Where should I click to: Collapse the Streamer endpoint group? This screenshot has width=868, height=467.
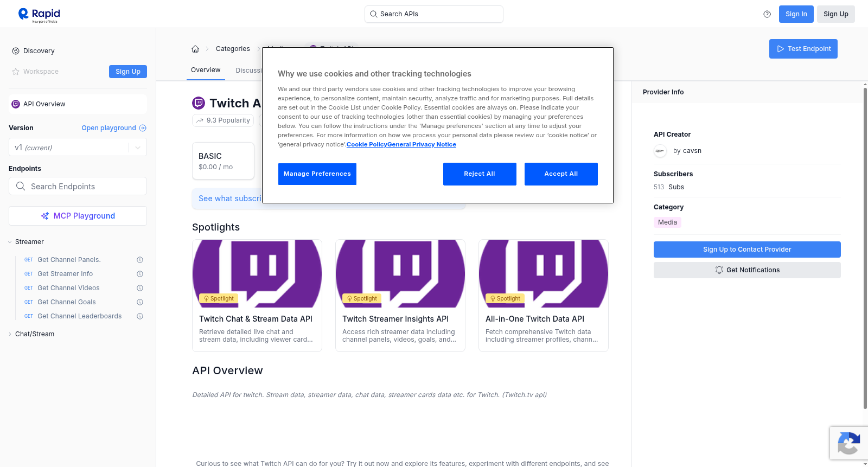point(10,242)
